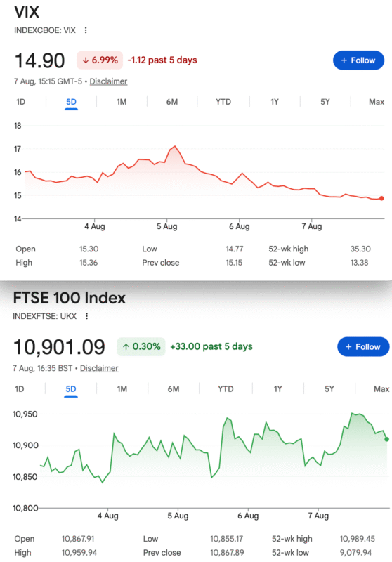Screen dimensions: 392x562
Task: Show 5Y range for FTSE 100 chart
Action: tap(329, 389)
